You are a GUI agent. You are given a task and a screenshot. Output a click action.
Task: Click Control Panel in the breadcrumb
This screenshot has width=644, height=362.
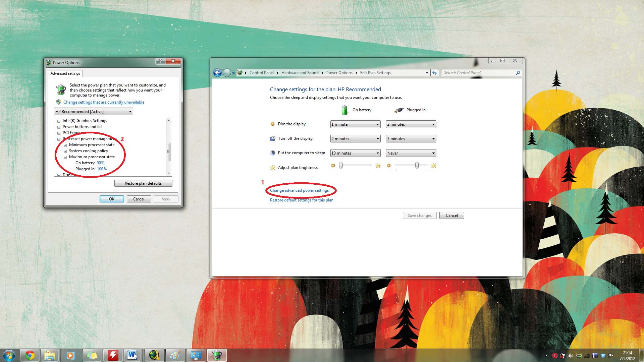pos(262,73)
